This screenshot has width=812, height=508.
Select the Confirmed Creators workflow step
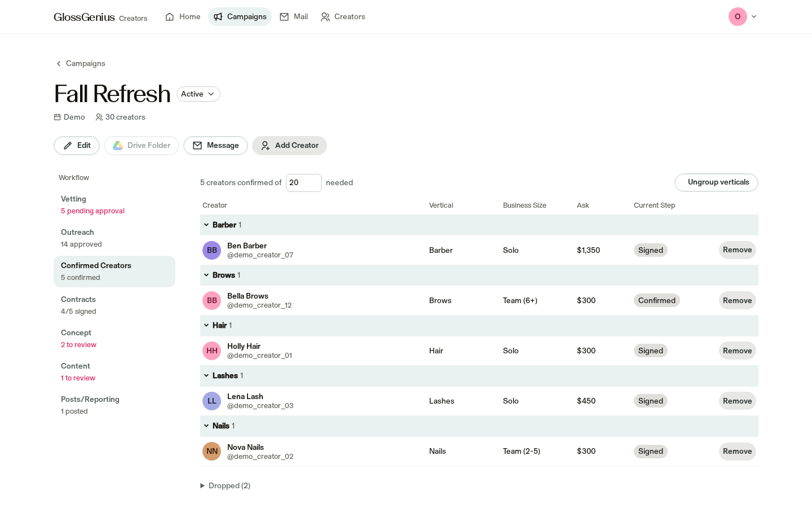click(x=114, y=271)
